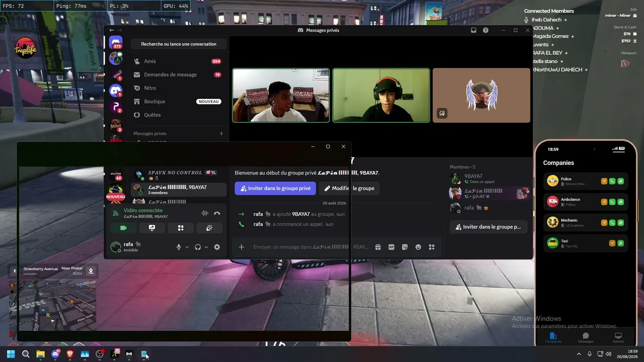The image size is (644, 362).
Task: Open the sticker picker
Action: point(405,247)
